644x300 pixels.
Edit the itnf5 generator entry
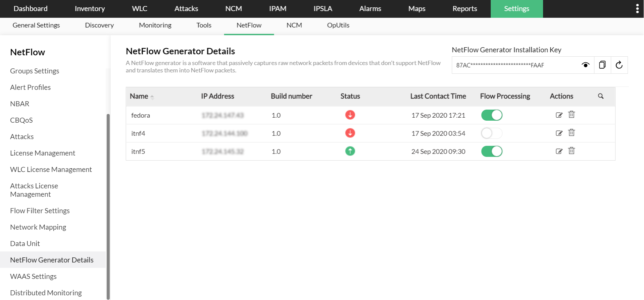coord(559,151)
